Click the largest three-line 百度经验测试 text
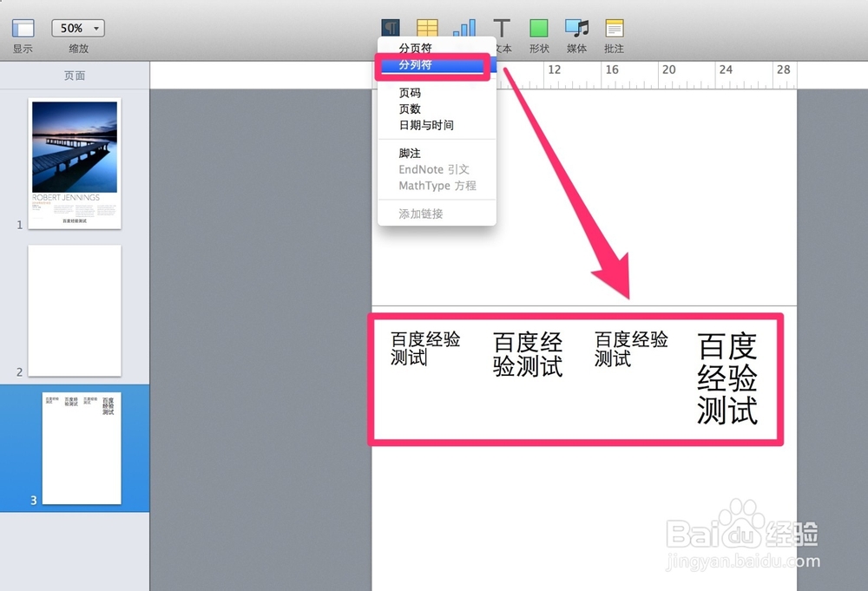This screenshot has width=868, height=591. pos(727,379)
